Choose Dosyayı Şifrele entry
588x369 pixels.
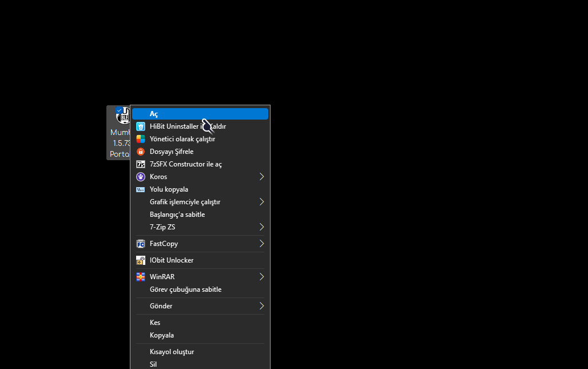(200, 152)
